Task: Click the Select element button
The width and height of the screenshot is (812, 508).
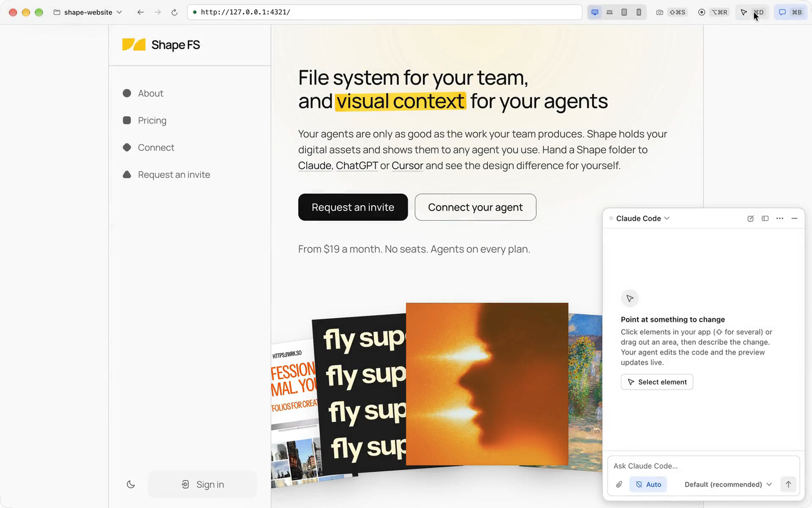Action: pos(657,382)
